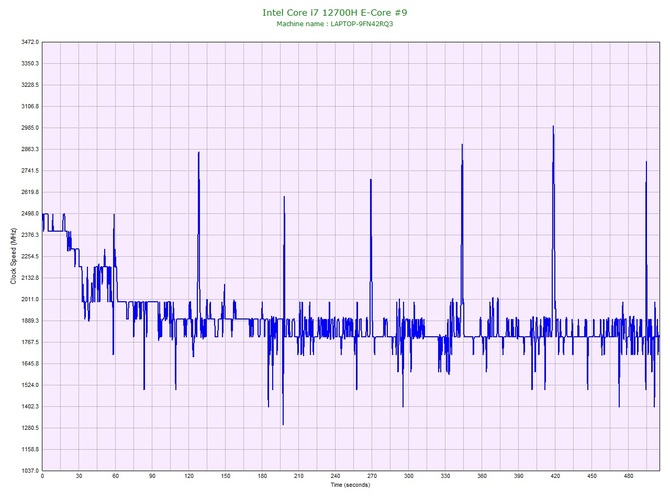Click the x-axis tick label 180

[262, 476]
